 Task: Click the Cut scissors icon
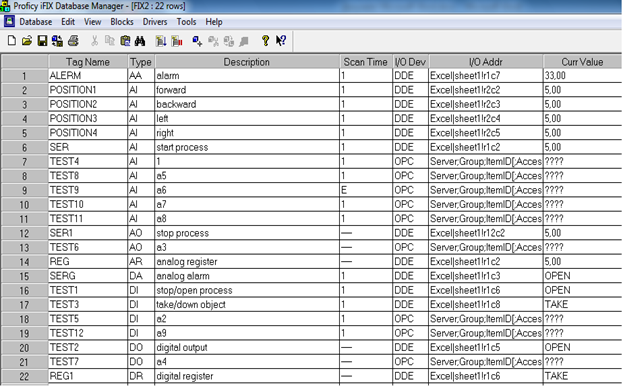point(94,41)
